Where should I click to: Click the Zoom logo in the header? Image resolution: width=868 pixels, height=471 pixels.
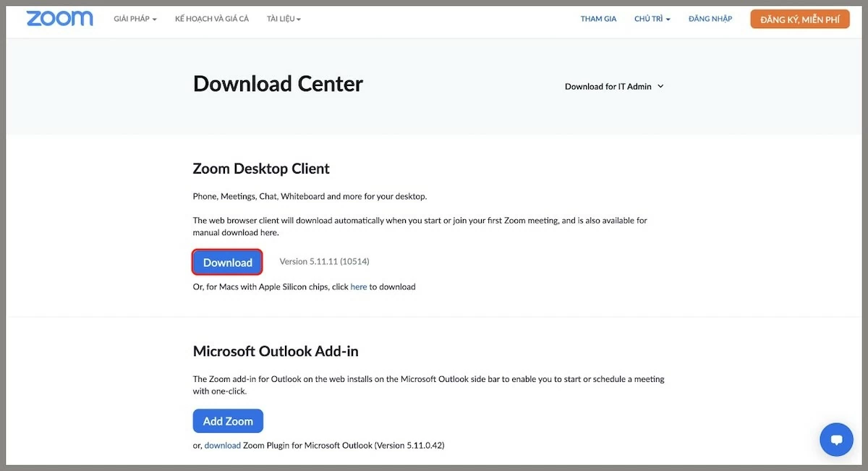(59, 19)
